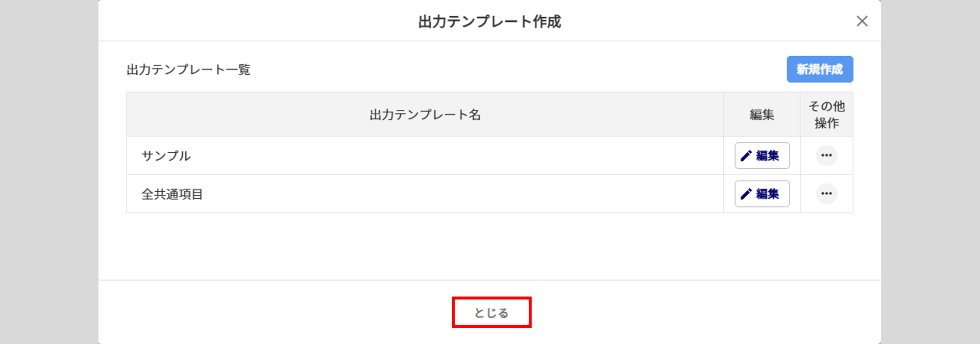Click the 出力テンプレート一覧 heading
The height and width of the screenshot is (344, 980).
click(189, 69)
